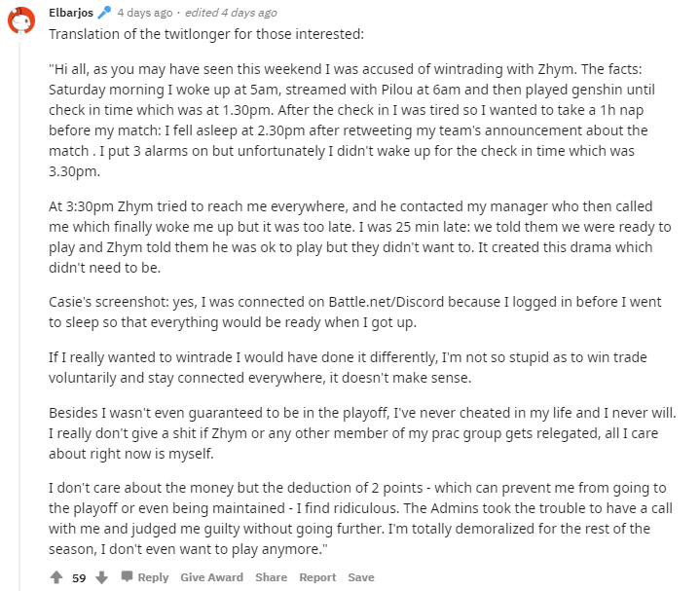Open the Elbarjos user profile

70,13
